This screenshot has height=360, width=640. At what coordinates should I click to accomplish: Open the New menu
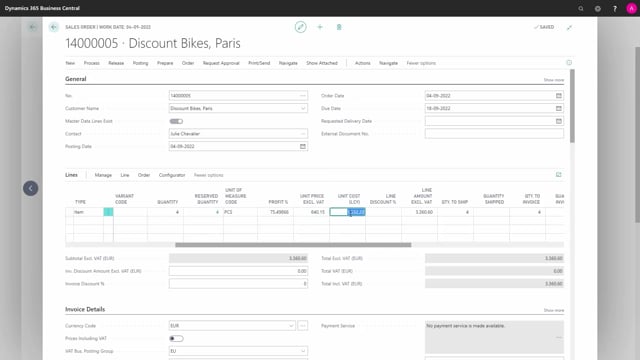point(70,63)
